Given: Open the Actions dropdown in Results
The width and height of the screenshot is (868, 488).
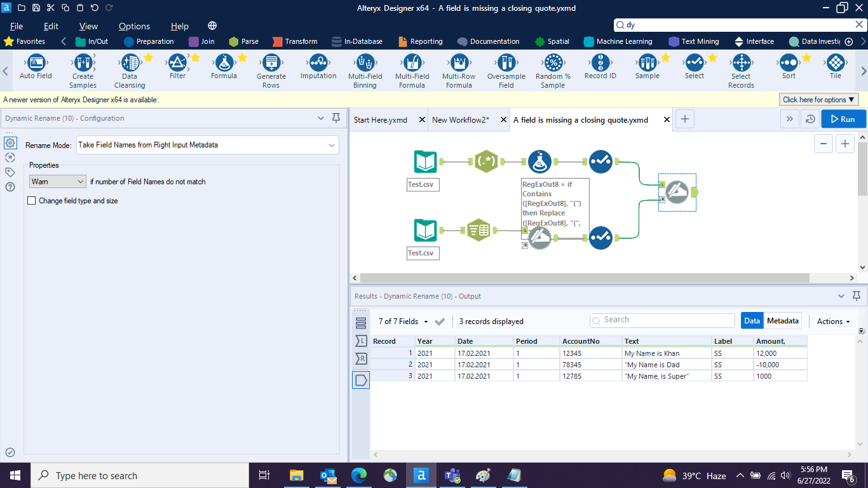Looking at the screenshot, I should click(833, 322).
